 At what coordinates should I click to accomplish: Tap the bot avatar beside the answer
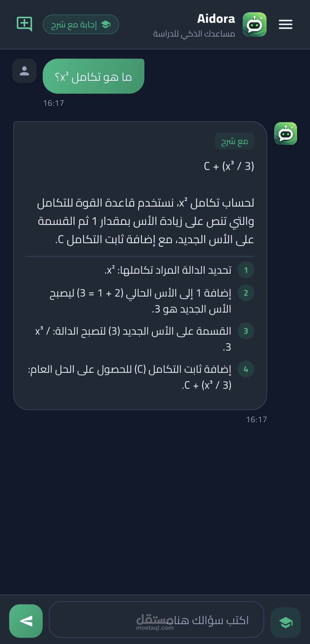coord(286,133)
